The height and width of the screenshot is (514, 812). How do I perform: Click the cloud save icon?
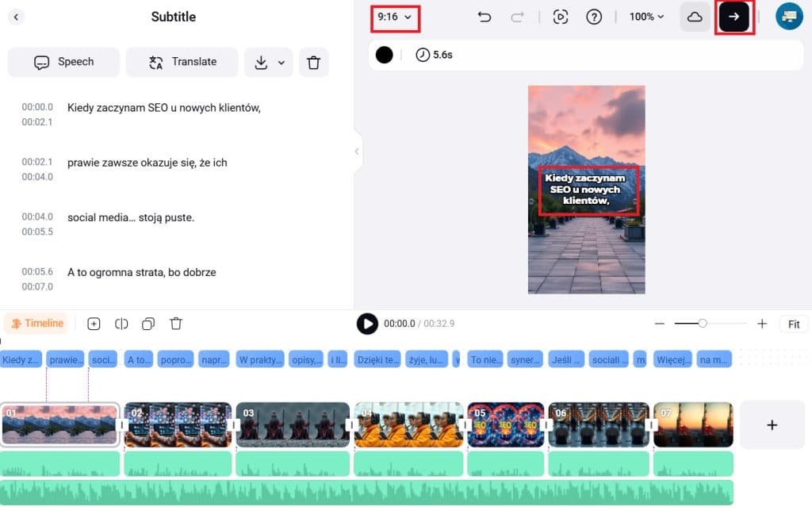pos(695,17)
